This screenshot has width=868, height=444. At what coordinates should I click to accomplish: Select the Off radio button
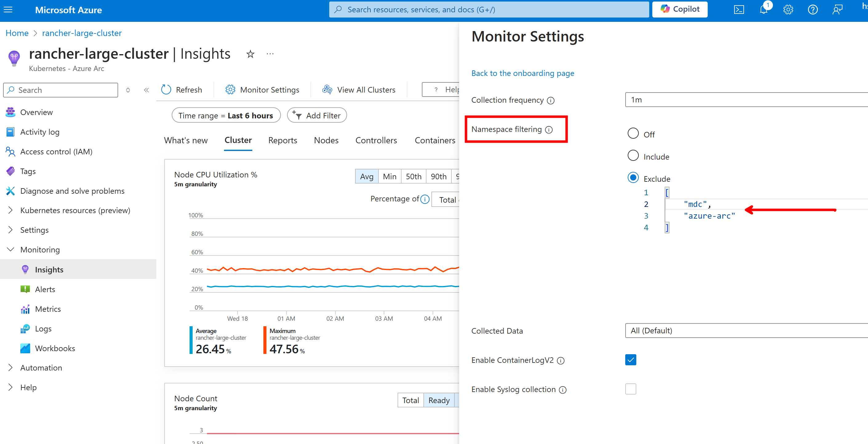point(633,133)
